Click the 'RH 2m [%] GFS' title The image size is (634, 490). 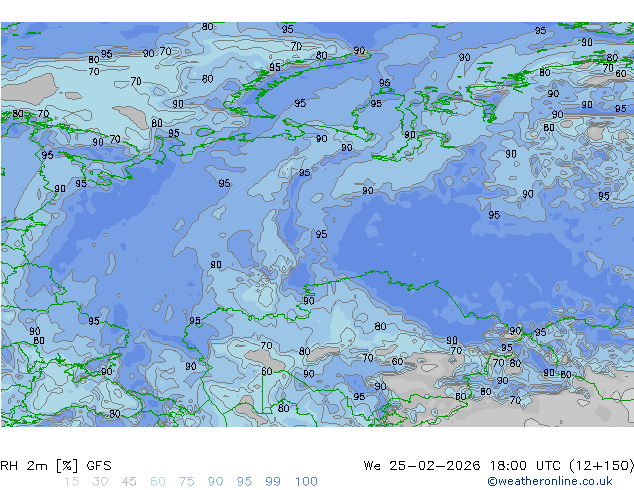point(56,466)
